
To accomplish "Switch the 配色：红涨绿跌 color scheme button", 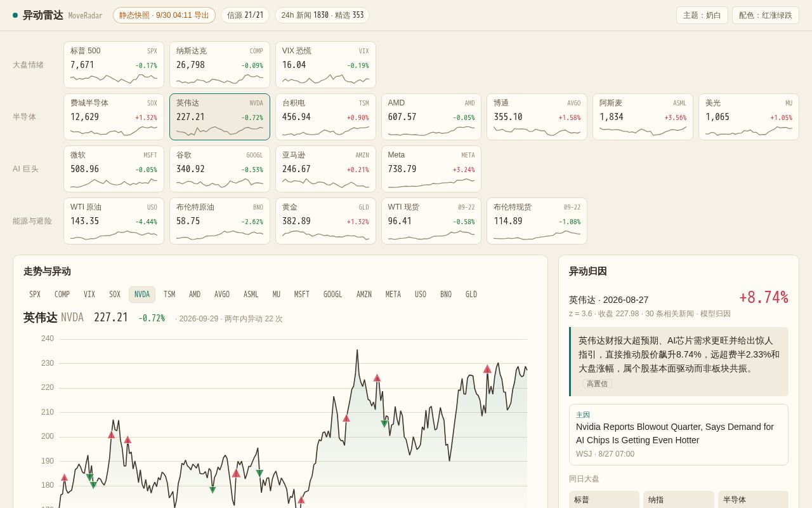I will pos(766,15).
